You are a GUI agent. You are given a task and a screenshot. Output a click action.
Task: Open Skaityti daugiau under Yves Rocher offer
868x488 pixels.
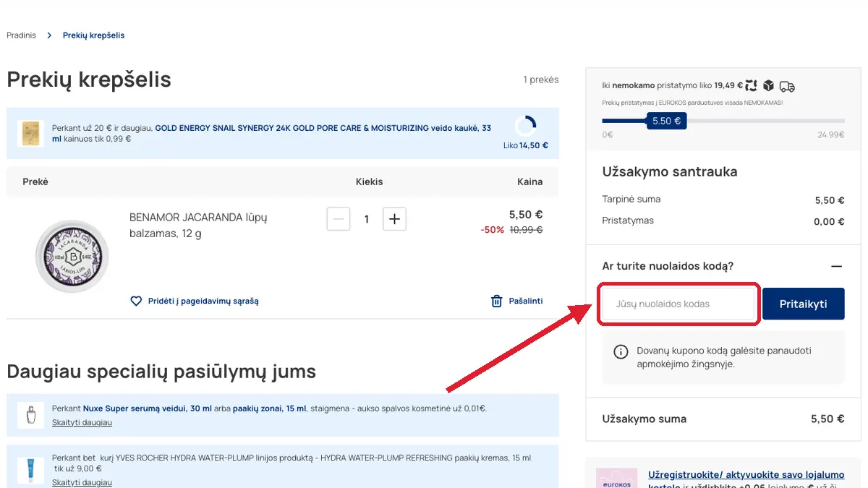[x=82, y=482]
